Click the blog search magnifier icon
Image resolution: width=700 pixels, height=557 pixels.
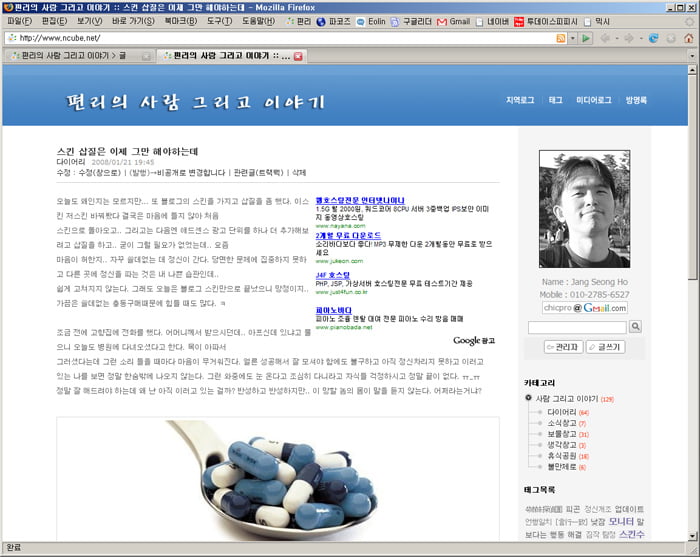[x=635, y=327]
